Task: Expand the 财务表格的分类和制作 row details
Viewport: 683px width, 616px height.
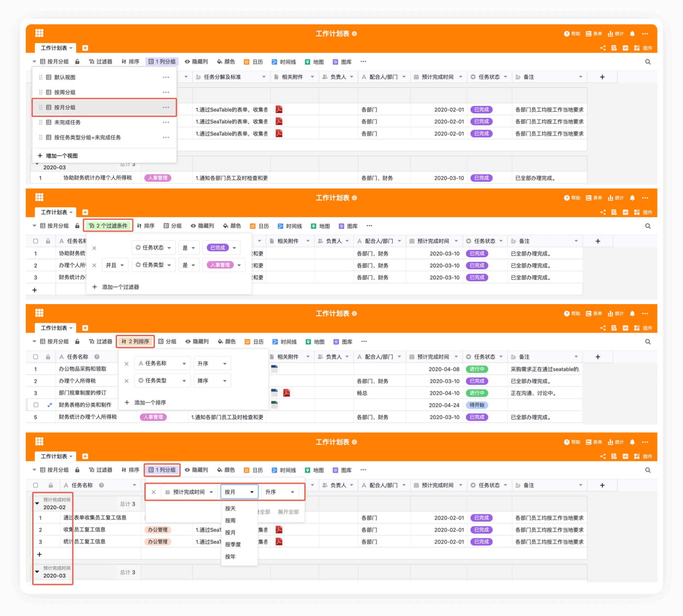Action: pyautogui.click(x=50, y=405)
